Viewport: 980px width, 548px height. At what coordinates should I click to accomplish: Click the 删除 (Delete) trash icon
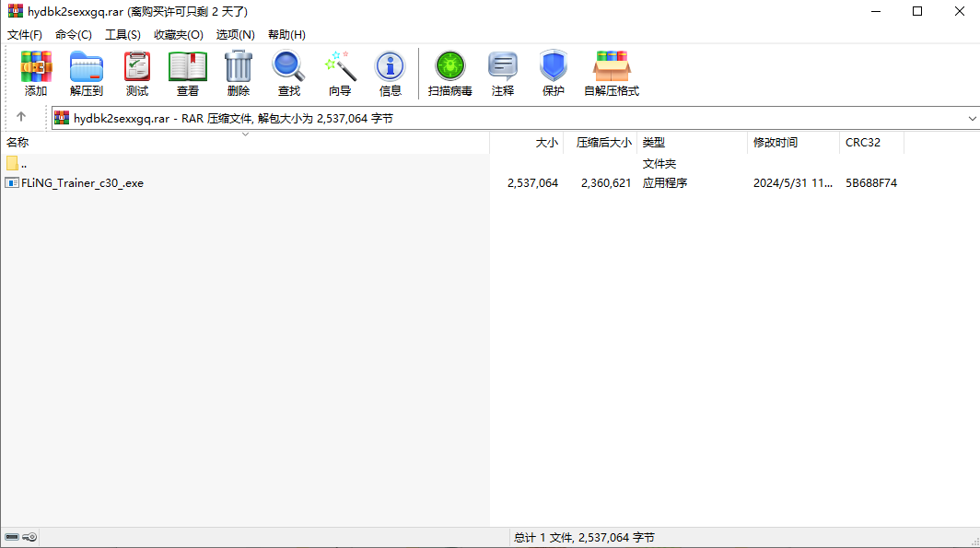pyautogui.click(x=239, y=73)
